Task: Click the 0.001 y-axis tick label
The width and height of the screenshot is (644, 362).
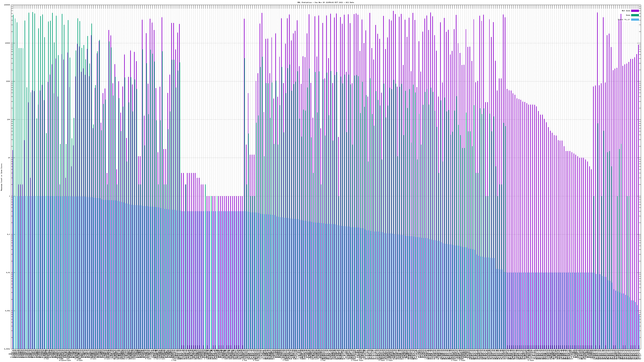Action: (x=8, y=311)
